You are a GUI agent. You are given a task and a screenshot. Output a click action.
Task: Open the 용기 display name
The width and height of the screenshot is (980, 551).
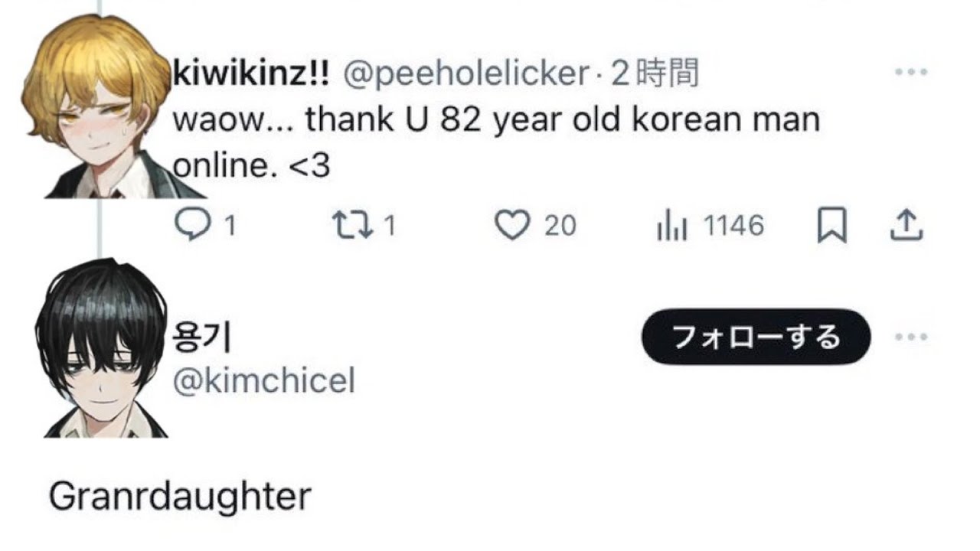(x=204, y=337)
